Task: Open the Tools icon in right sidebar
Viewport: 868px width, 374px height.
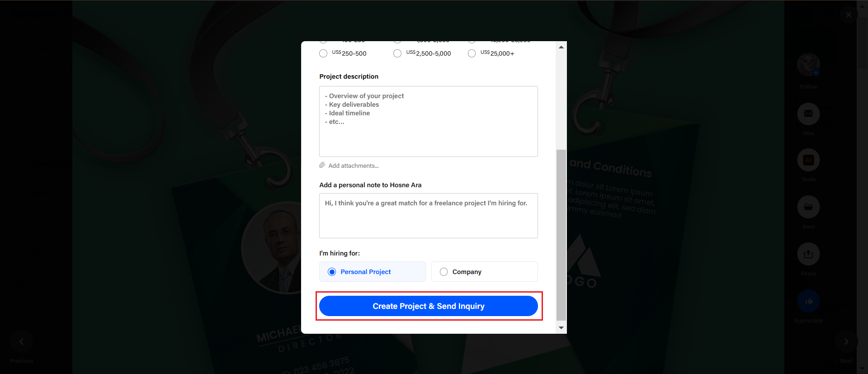Action: (808, 160)
